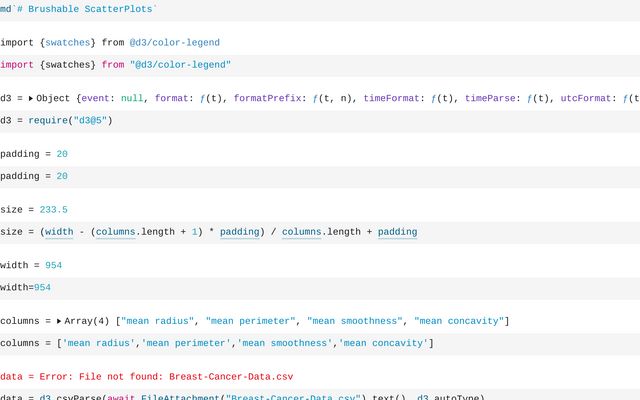Expand the columns Array(4) triangle
The image size is (640, 400).
(x=59, y=321)
